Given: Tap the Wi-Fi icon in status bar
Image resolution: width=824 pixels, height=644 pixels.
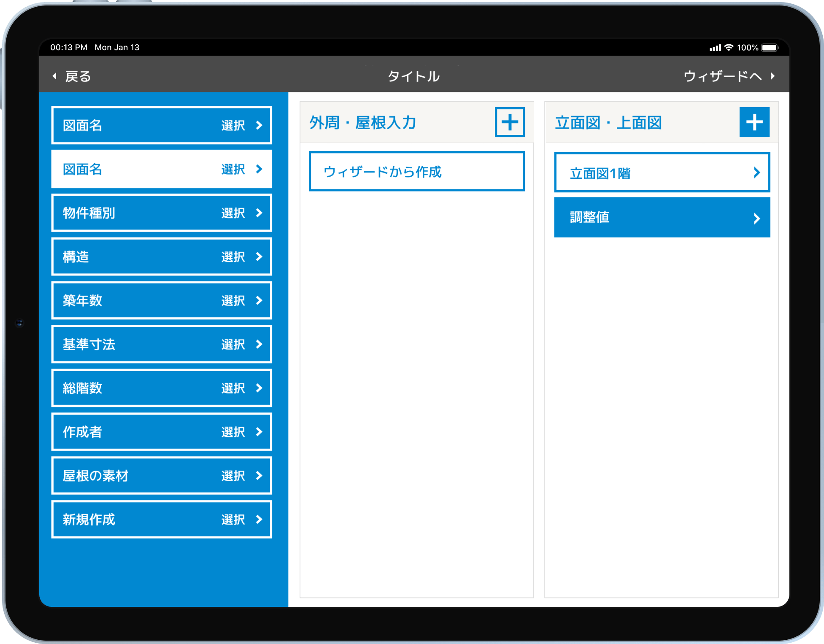Looking at the screenshot, I should pos(729,48).
